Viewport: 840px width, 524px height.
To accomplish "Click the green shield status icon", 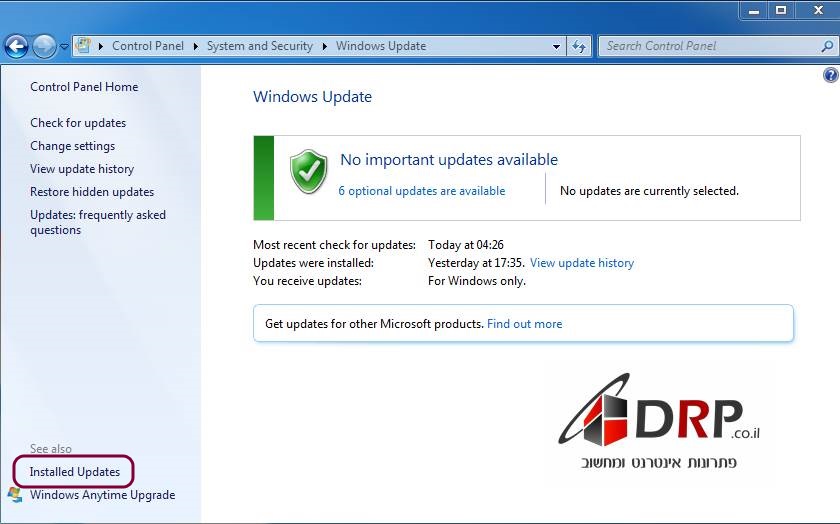I will pos(309,172).
